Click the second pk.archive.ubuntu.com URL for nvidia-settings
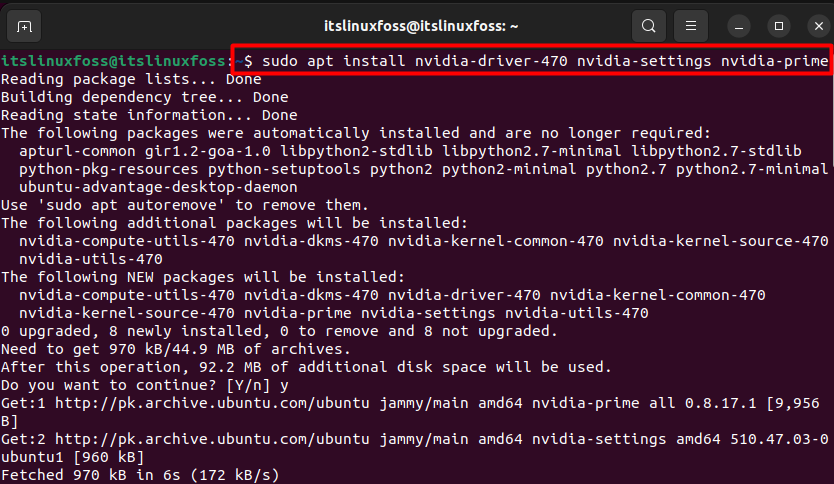This screenshot has width=834, height=484. click(212, 439)
